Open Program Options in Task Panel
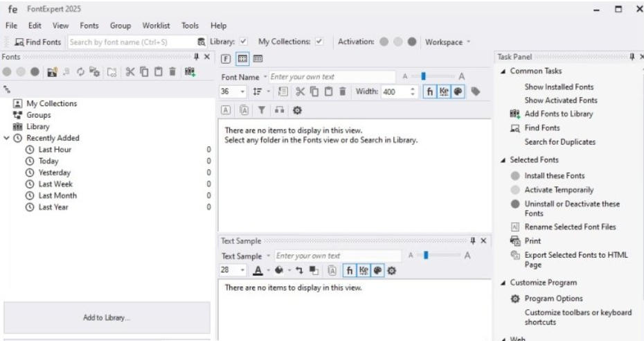644x341 pixels. click(x=554, y=299)
